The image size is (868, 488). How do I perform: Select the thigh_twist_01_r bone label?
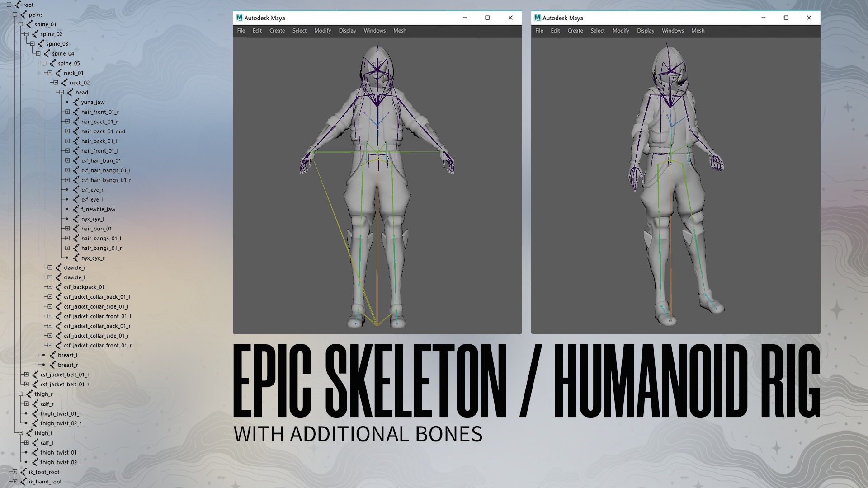61,414
